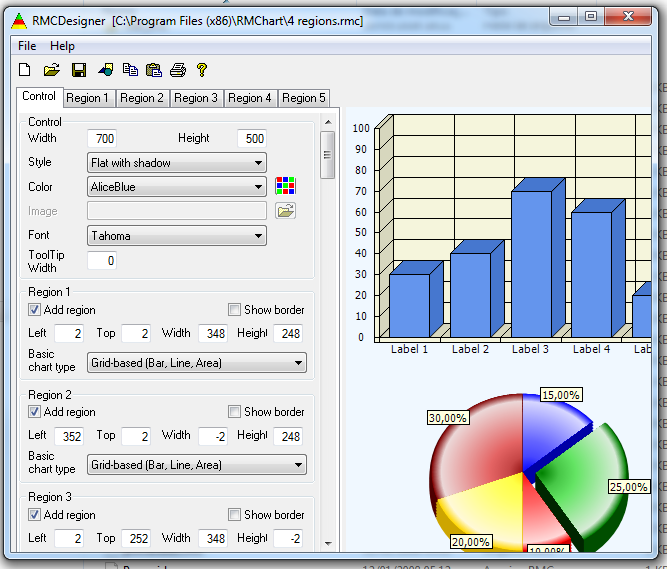Uncheck Add region for Region 1
Image resolution: width=667 pixels, height=569 pixels.
(x=35, y=310)
